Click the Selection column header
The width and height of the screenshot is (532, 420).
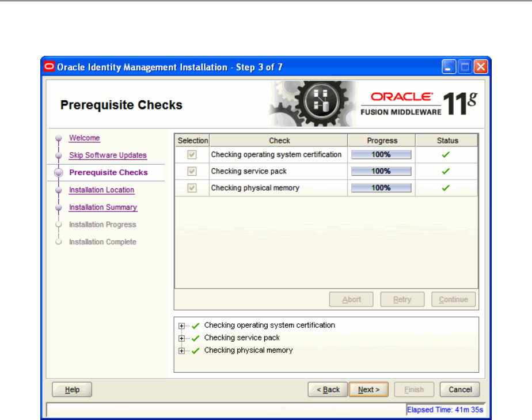click(x=192, y=141)
